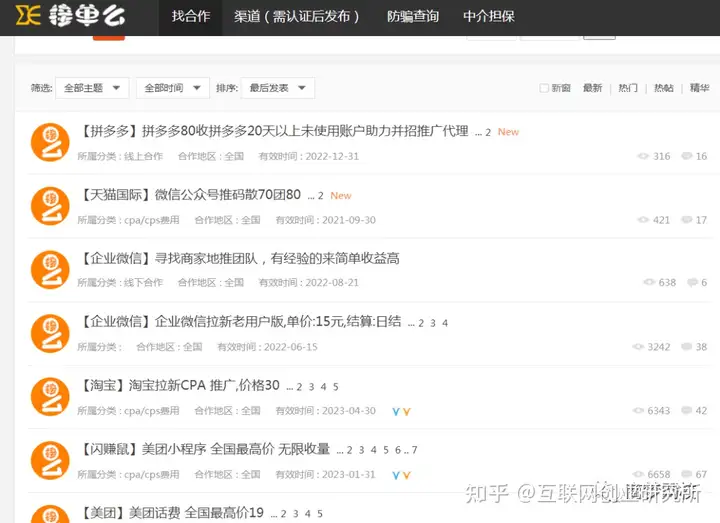Viewport: 720px width, 523px height.
Task: Click avatar of the 天猫国际 post
Action: 50,206
